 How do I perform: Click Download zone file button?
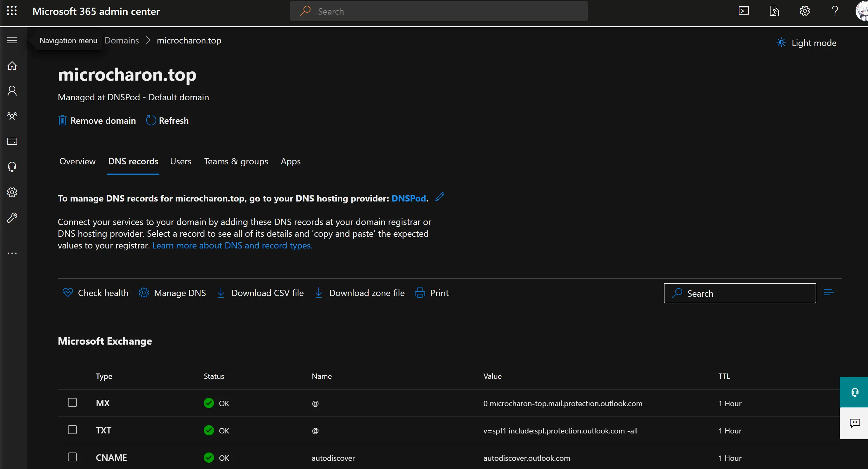pyautogui.click(x=359, y=293)
